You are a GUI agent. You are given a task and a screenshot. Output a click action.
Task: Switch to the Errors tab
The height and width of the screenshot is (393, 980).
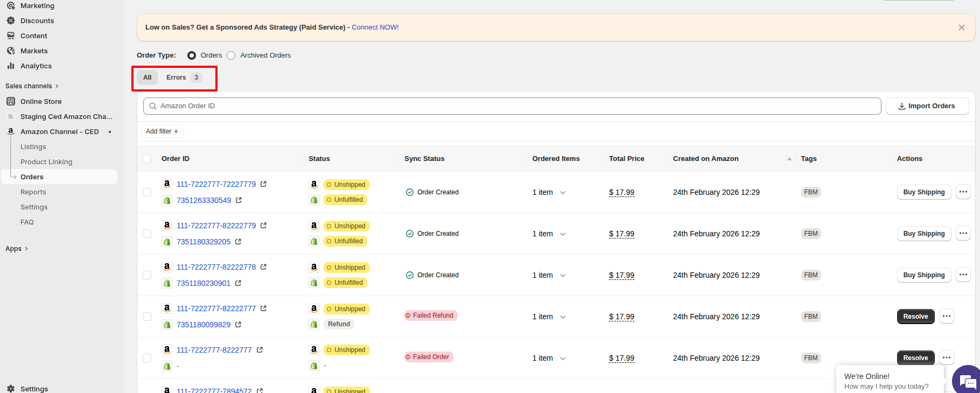184,78
